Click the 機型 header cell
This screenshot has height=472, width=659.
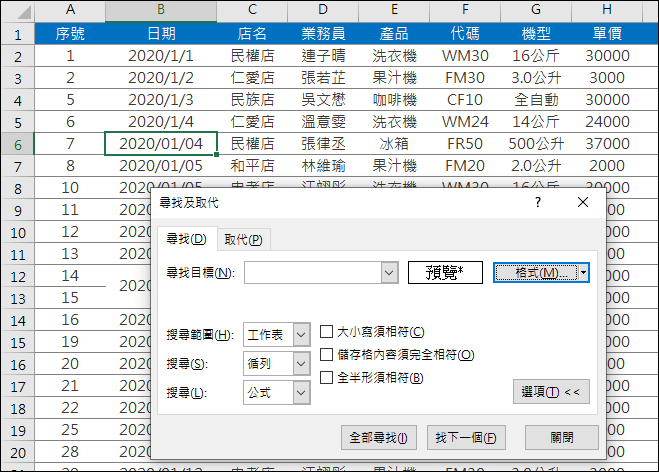tap(536, 34)
